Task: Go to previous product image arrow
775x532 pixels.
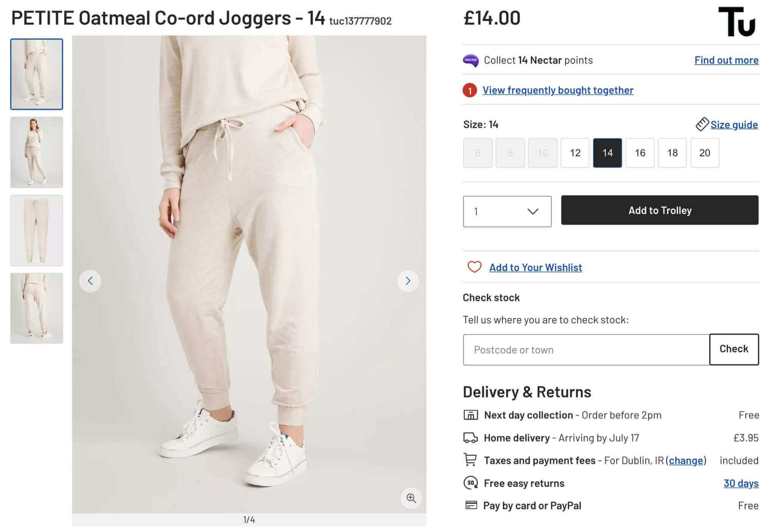Action: 90,281
